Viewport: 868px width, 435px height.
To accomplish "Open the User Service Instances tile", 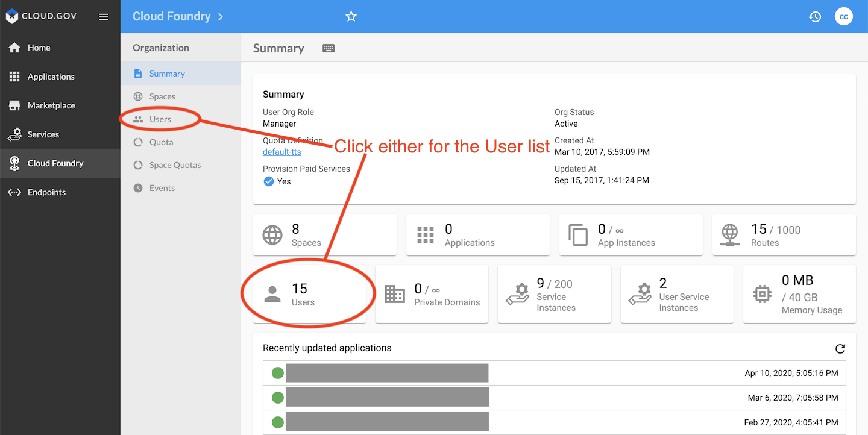I will click(677, 294).
